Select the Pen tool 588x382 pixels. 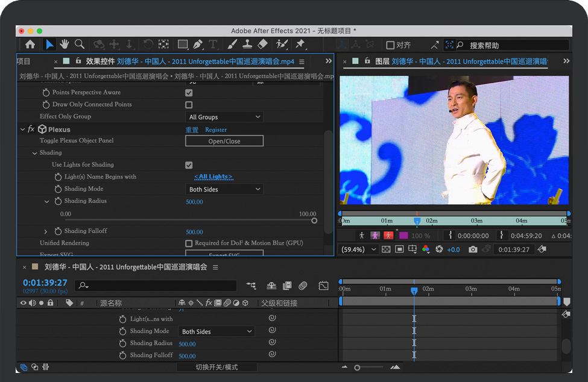coord(198,45)
